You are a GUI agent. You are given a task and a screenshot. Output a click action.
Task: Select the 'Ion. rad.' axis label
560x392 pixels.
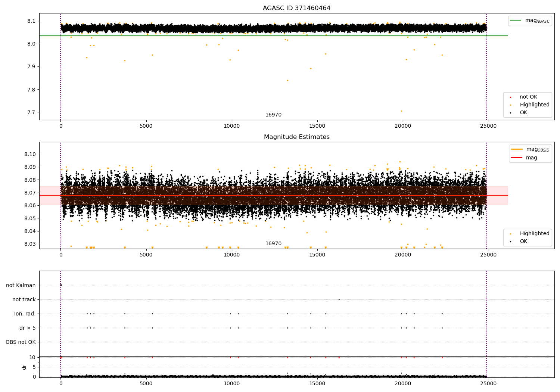(25, 314)
